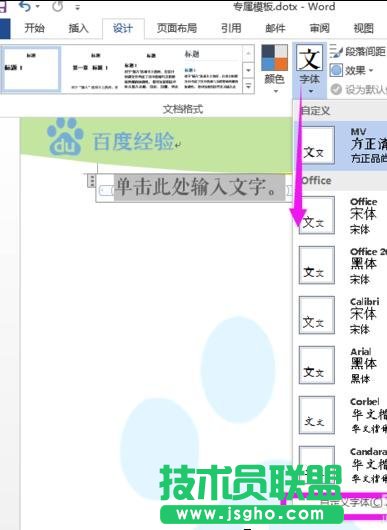Click style gallery scroll up arrow

[248, 53]
